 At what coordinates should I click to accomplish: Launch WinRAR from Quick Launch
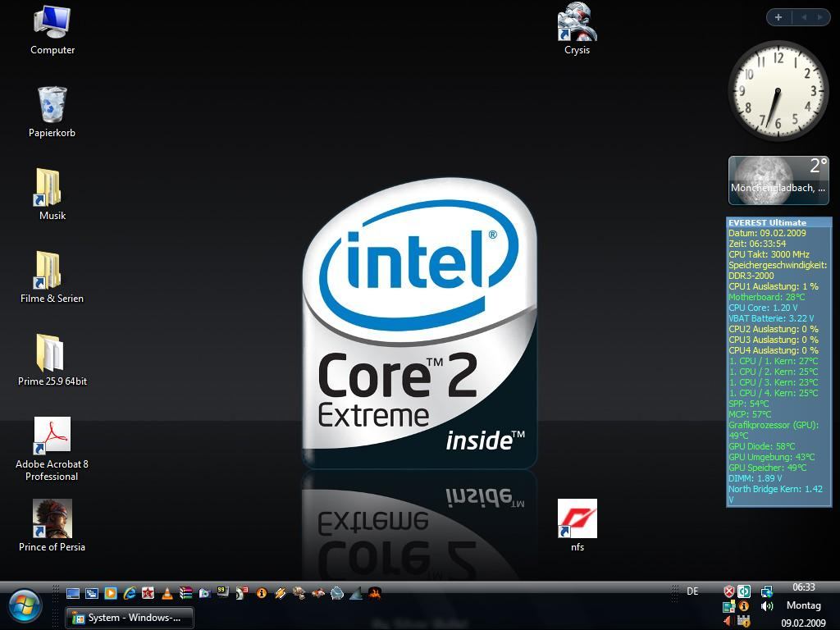point(185,593)
